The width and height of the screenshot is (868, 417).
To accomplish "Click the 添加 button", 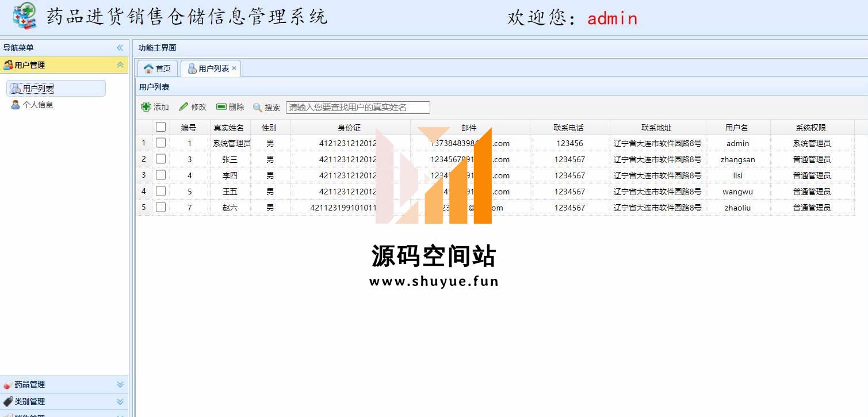I will (x=155, y=107).
